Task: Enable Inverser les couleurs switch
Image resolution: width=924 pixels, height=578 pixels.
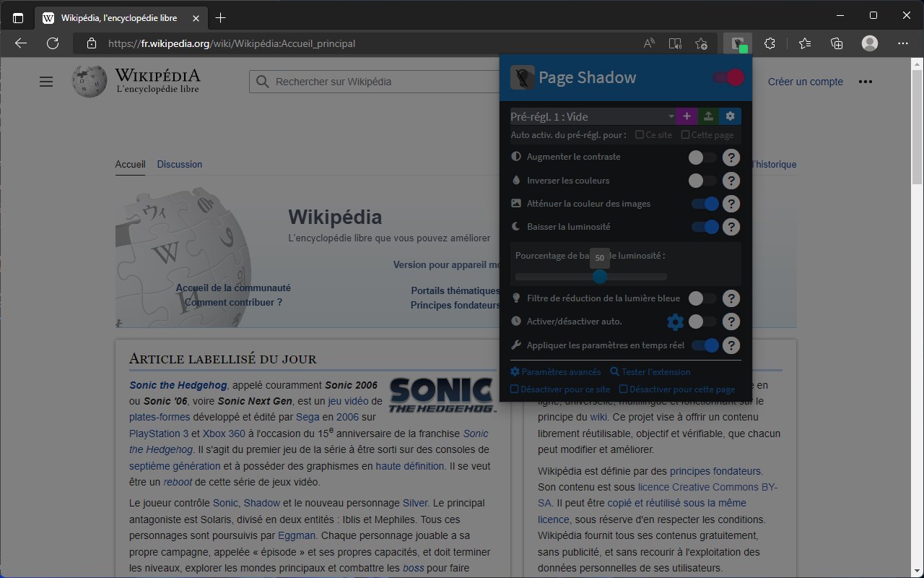Action: click(702, 181)
